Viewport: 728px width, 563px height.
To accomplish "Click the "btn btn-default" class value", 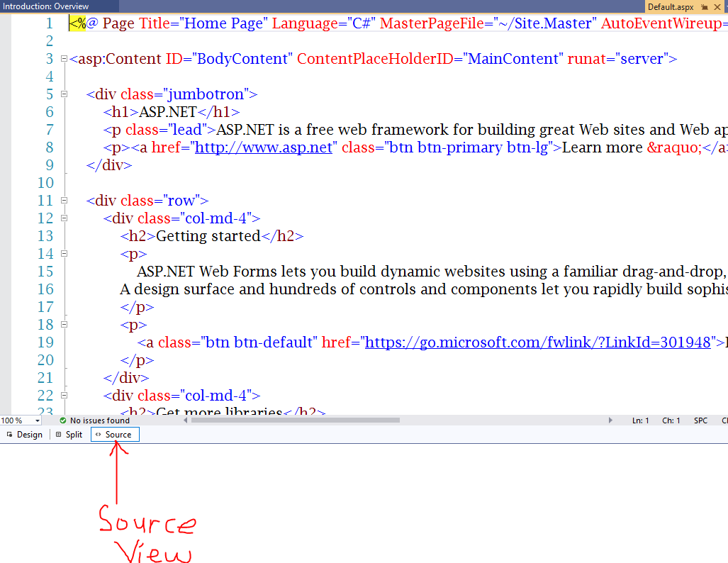I will [259, 342].
